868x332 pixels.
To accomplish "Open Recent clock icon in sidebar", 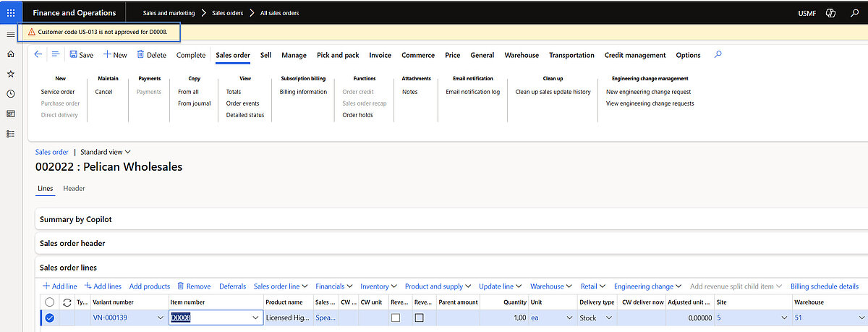I will tap(10, 93).
